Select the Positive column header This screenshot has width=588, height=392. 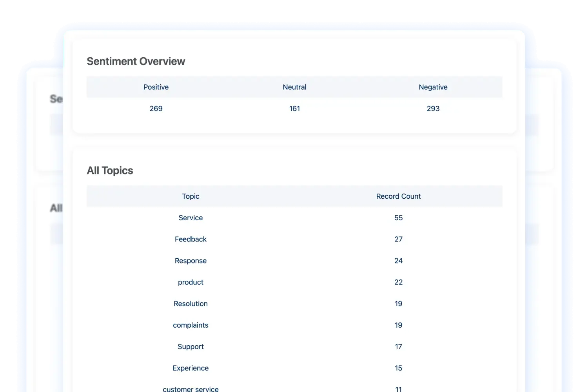tap(156, 87)
